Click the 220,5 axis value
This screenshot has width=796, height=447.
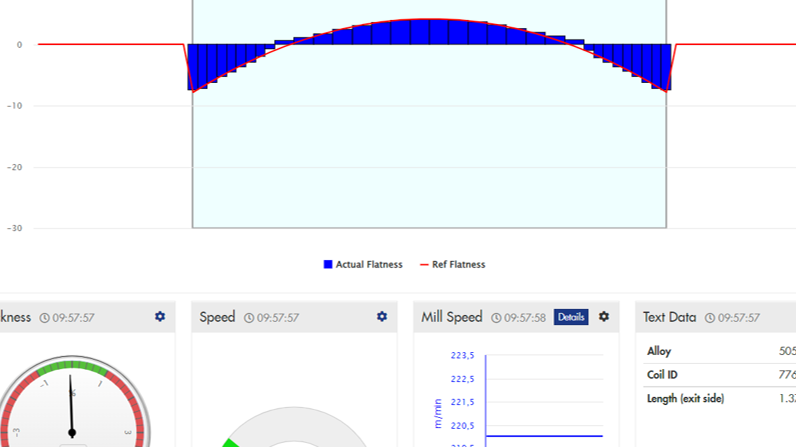[462, 426]
